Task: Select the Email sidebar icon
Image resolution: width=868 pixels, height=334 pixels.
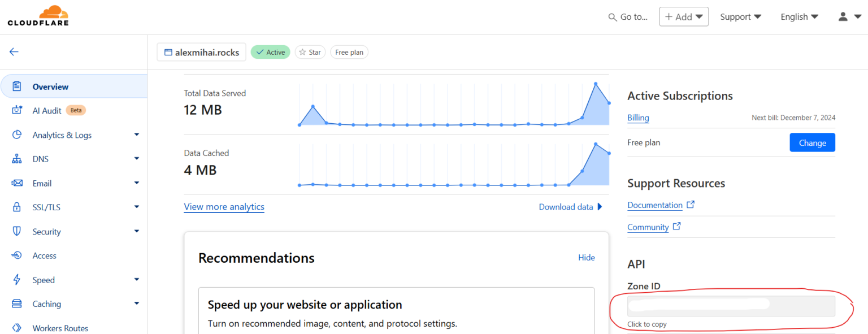Action: (x=18, y=183)
